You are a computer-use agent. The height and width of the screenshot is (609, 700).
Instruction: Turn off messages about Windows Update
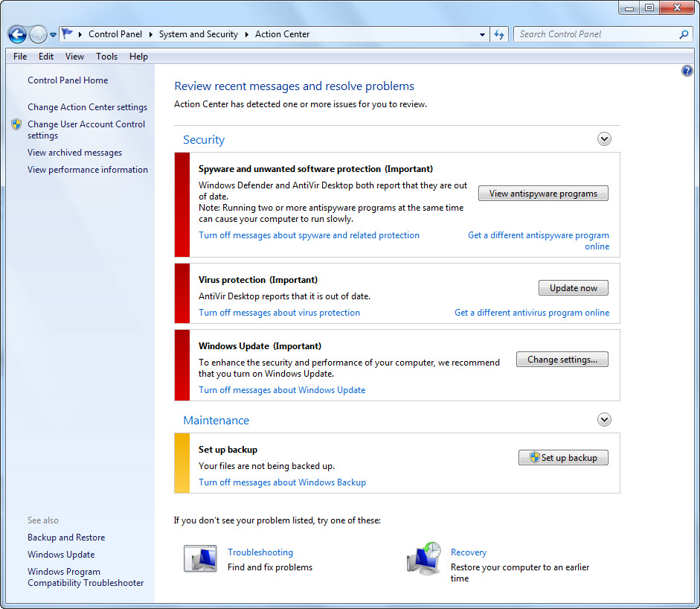point(282,390)
